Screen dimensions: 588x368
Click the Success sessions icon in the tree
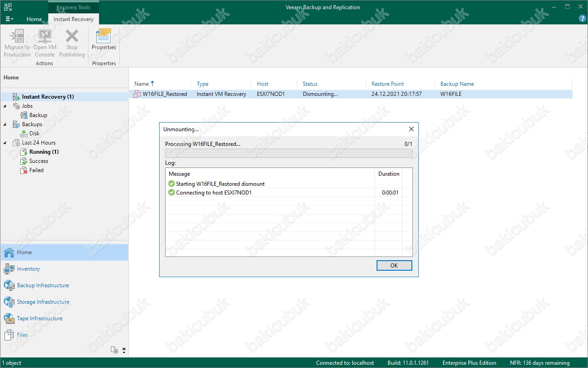(x=24, y=161)
